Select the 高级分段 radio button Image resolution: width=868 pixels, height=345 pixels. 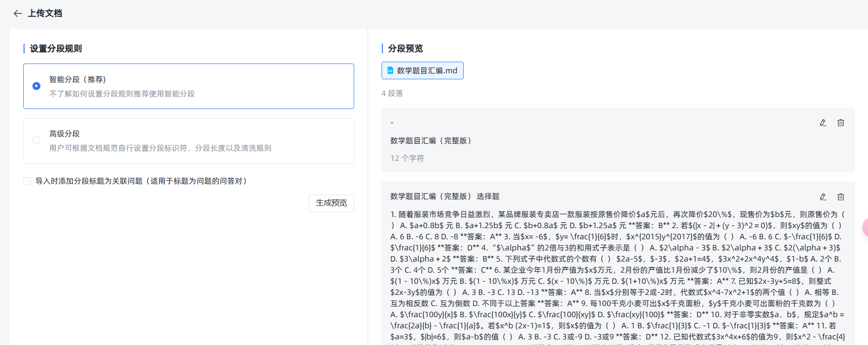(x=36, y=141)
